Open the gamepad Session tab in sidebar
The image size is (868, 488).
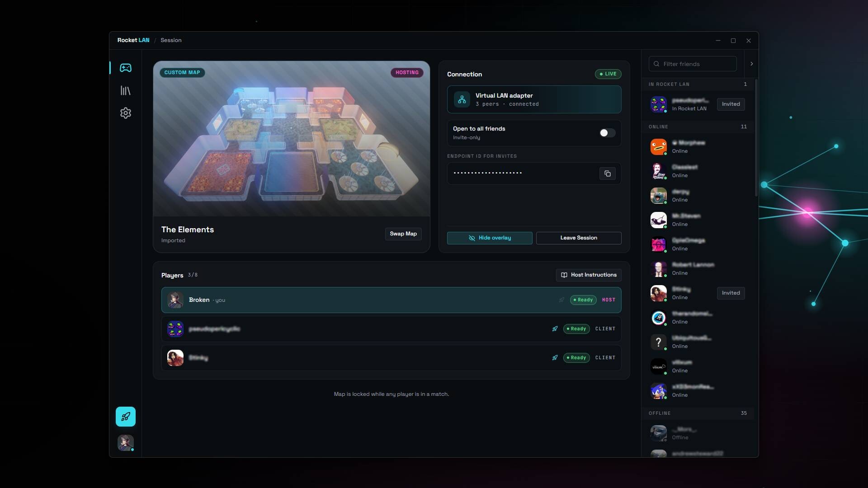(x=125, y=68)
